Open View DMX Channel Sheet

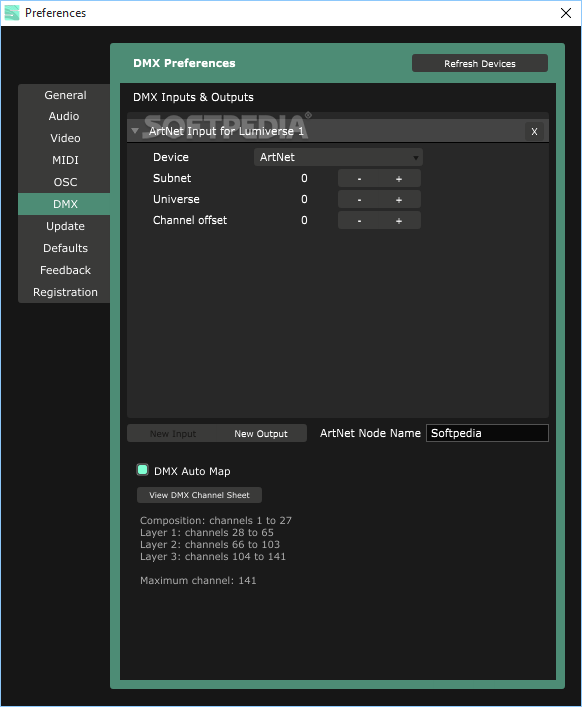pos(199,495)
